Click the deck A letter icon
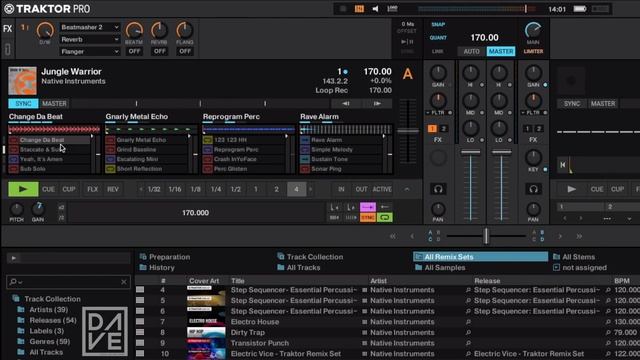Viewport: 640px width, 360px height. click(407, 74)
